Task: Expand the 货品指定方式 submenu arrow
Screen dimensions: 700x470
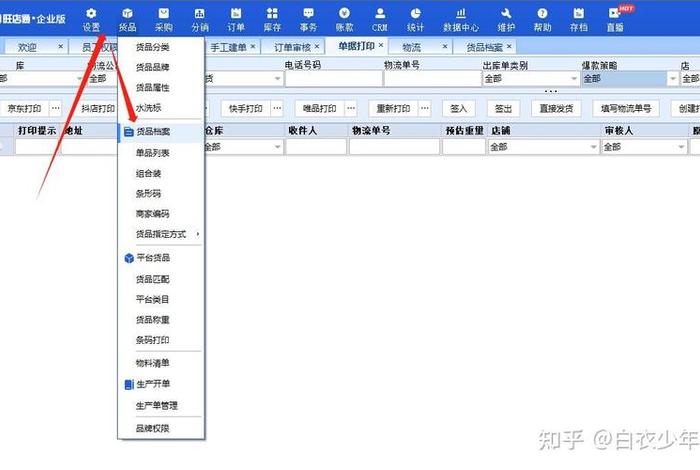Action: click(x=197, y=234)
